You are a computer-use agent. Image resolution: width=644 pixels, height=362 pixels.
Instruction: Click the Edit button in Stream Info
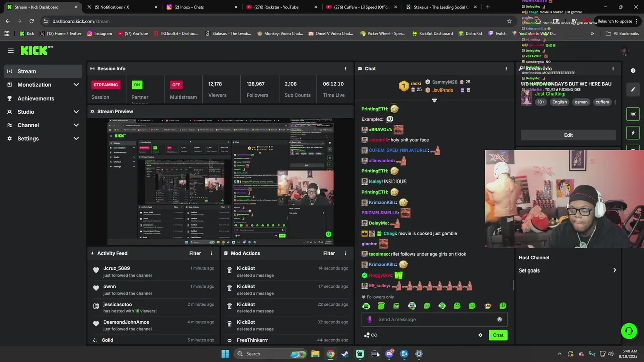568,135
